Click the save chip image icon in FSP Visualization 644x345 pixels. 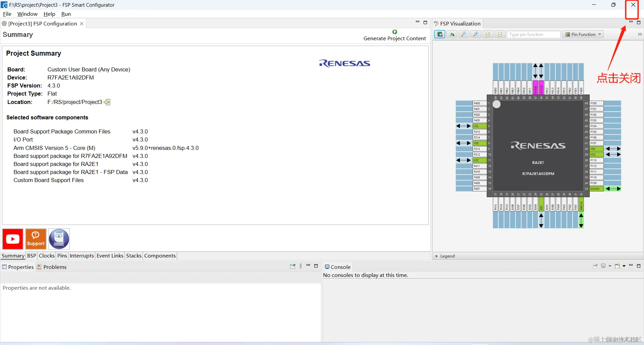(440, 34)
